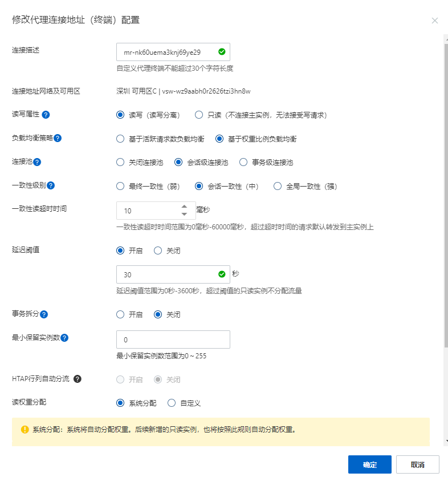
Task: Show help for 最小保留实例数
Action: pyautogui.click(x=64, y=338)
